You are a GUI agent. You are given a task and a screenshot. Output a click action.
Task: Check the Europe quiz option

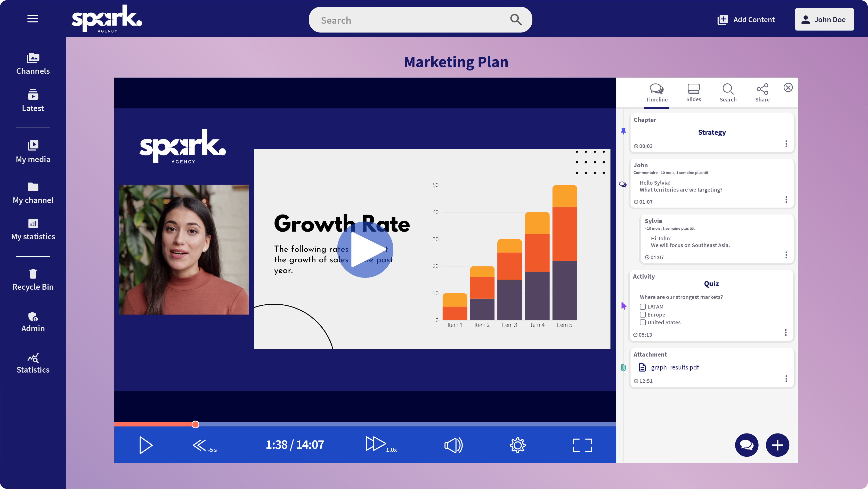pyautogui.click(x=643, y=314)
